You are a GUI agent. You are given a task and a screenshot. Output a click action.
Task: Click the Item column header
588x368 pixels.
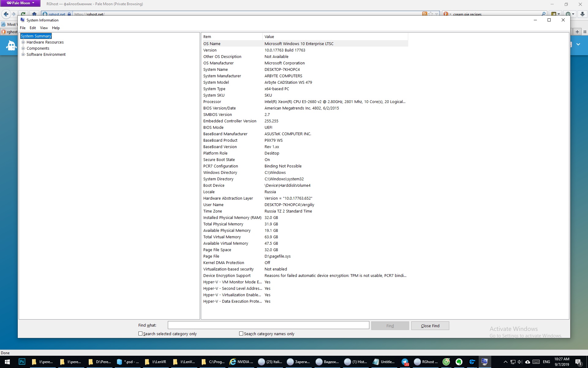232,37
